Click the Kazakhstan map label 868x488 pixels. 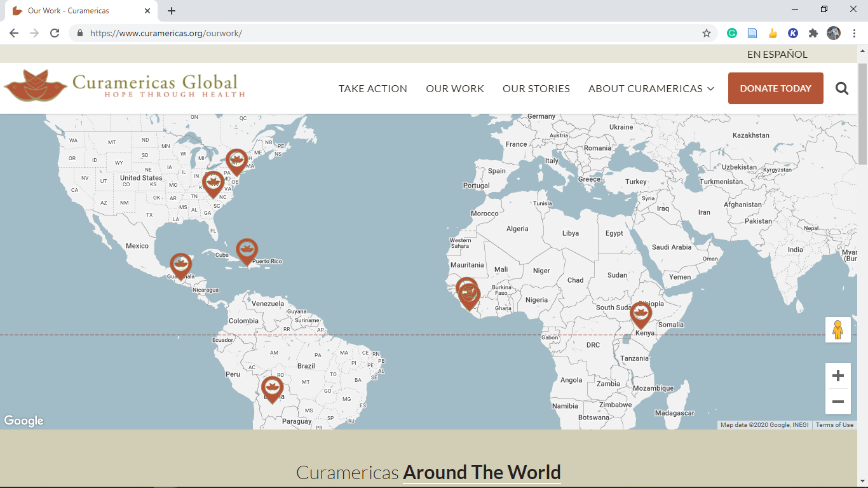pyautogui.click(x=751, y=135)
